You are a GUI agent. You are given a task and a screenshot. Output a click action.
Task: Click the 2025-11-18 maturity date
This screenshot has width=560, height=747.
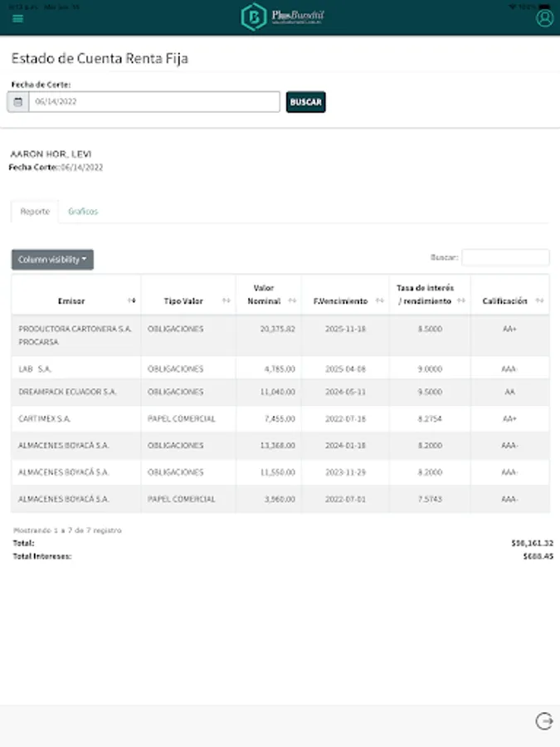click(345, 329)
